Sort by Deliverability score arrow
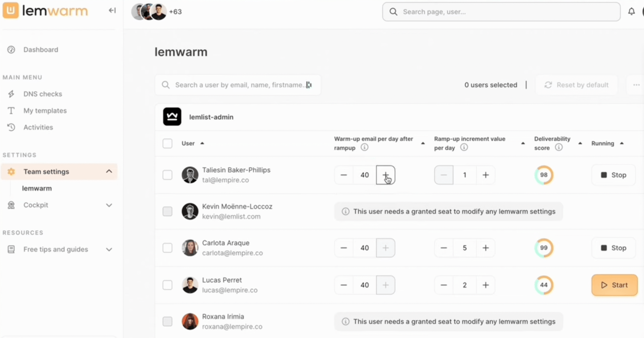 [x=580, y=143]
